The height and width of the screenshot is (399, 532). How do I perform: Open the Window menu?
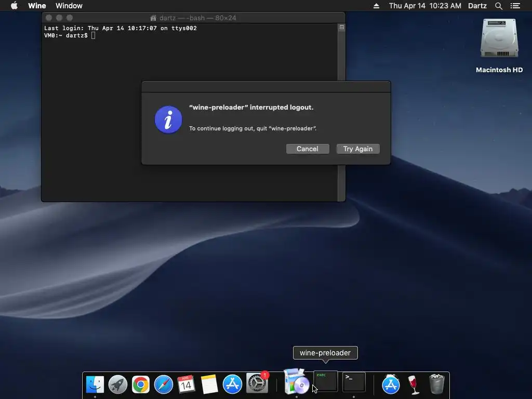point(69,6)
